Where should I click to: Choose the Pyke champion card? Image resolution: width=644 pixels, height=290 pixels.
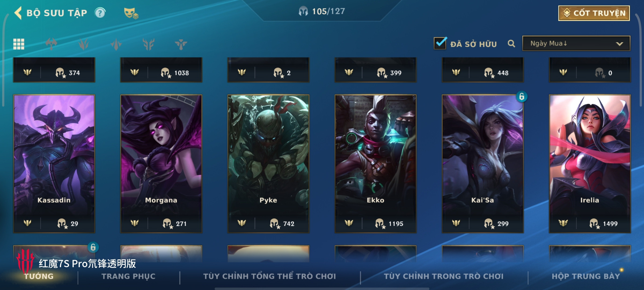pyautogui.click(x=268, y=164)
